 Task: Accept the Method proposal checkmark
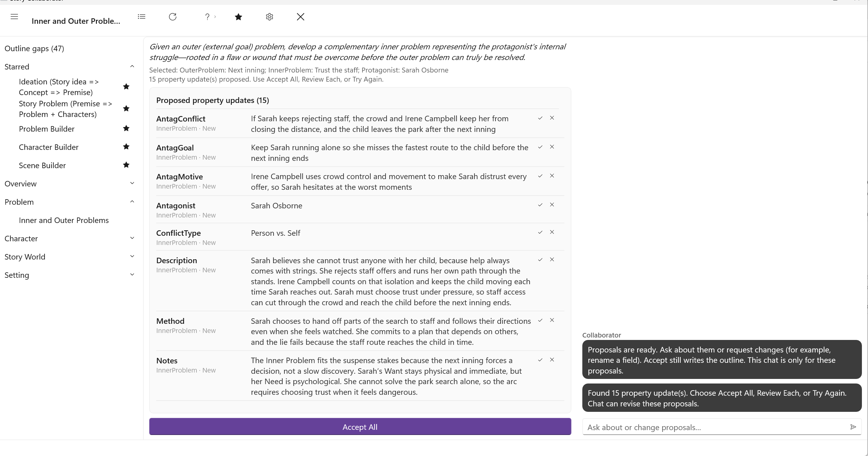coord(540,320)
